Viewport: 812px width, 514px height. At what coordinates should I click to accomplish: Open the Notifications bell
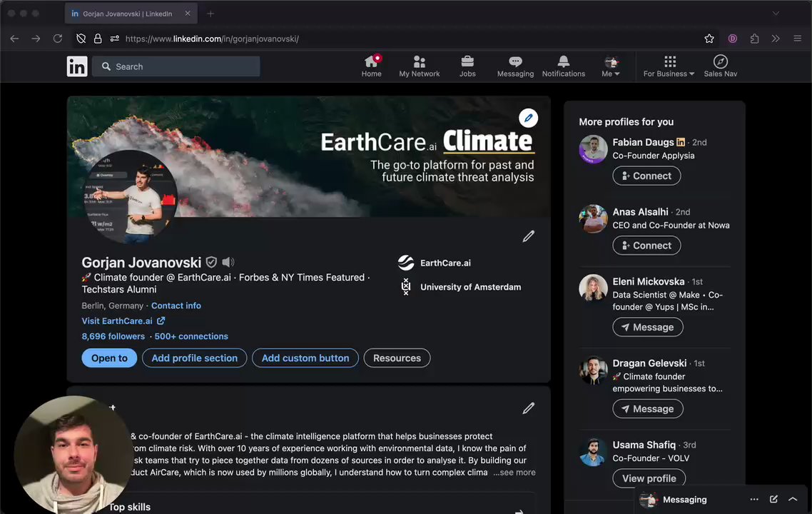pos(564,66)
